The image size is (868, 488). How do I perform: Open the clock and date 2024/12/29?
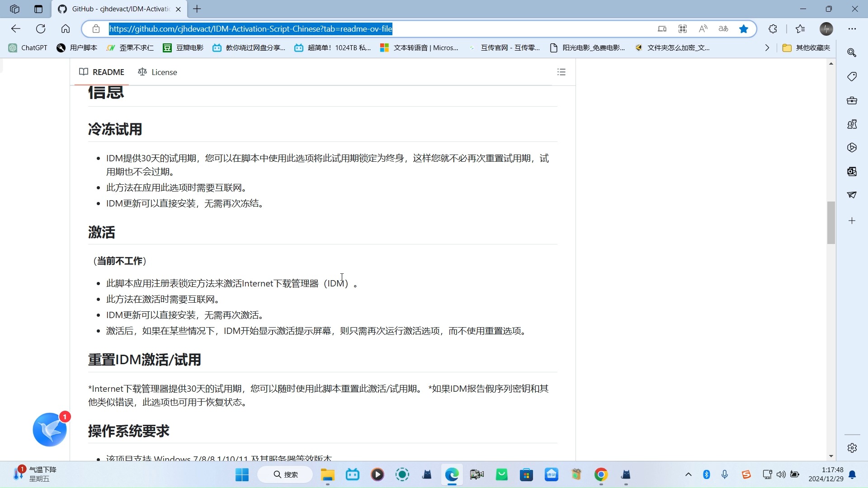[826, 474]
